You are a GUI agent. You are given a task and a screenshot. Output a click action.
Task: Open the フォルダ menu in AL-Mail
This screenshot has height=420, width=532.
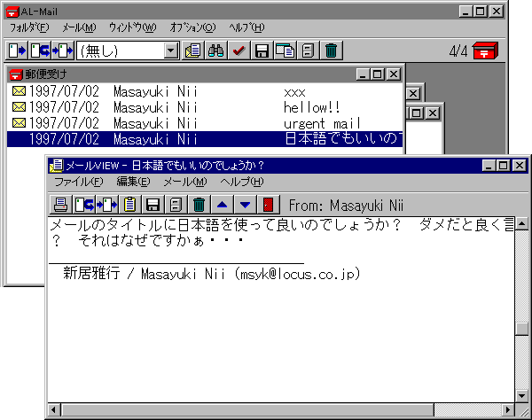(x=29, y=27)
